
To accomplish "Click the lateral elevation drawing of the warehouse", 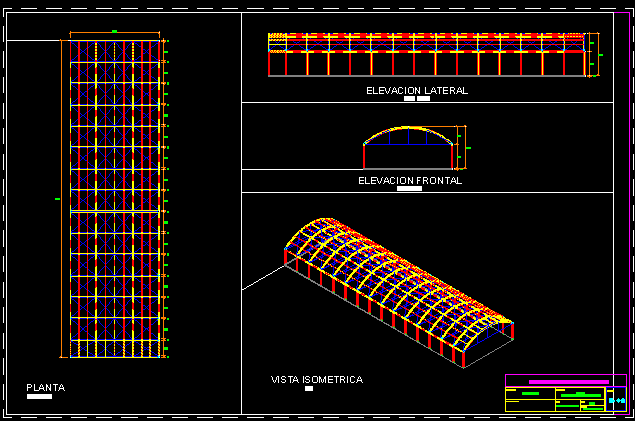I will click(x=426, y=56).
